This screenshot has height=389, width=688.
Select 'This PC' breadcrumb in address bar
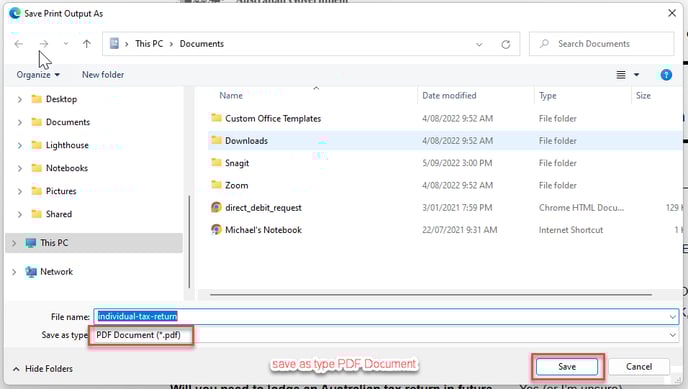coord(149,44)
